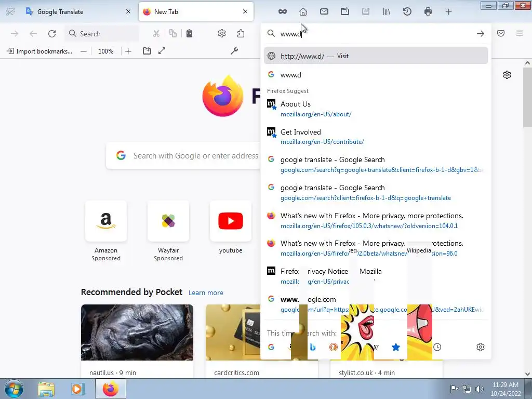Open toolbar settings gear icon
This screenshot has height=399, width=532.
pos(221,33)
